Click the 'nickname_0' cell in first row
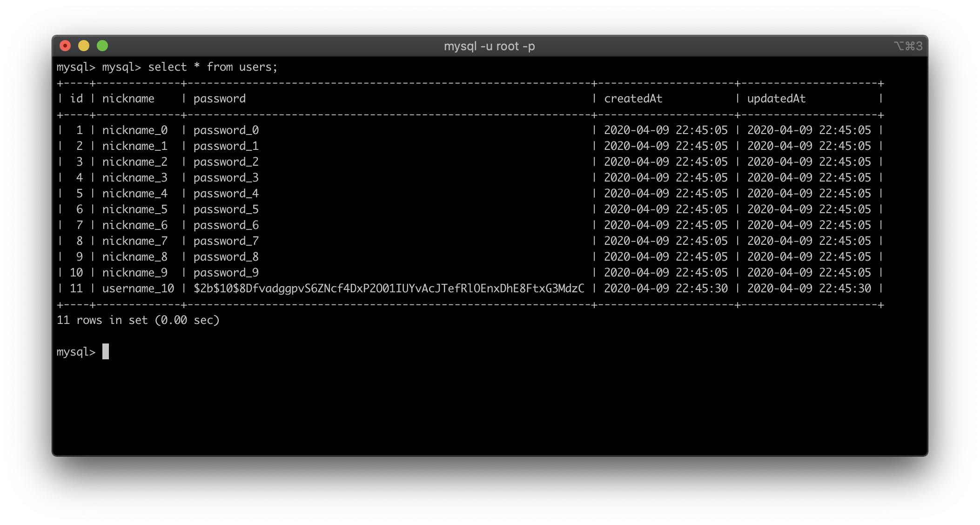This screenshot has width=980, height=525. 134,130
